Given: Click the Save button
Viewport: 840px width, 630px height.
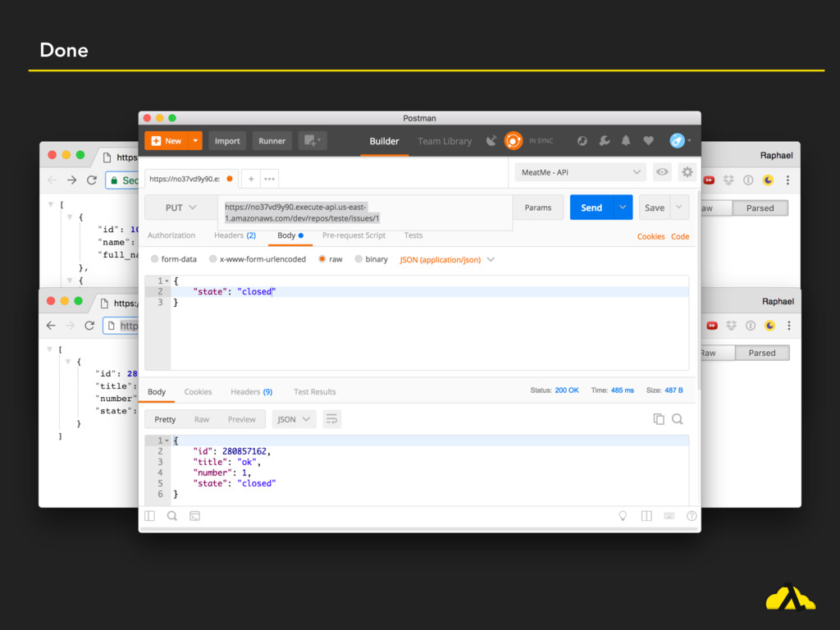Looking at the screenshot, I should click(x=655, y=208).
